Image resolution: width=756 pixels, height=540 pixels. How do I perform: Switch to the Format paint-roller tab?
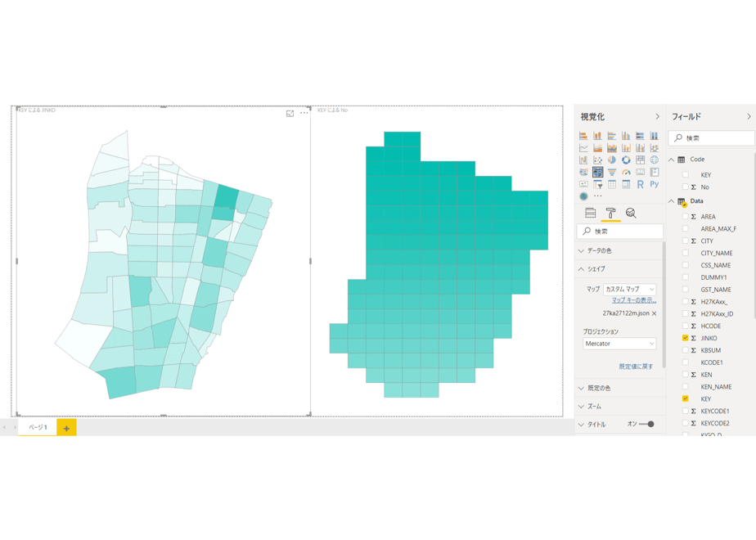tap(611, 213)
